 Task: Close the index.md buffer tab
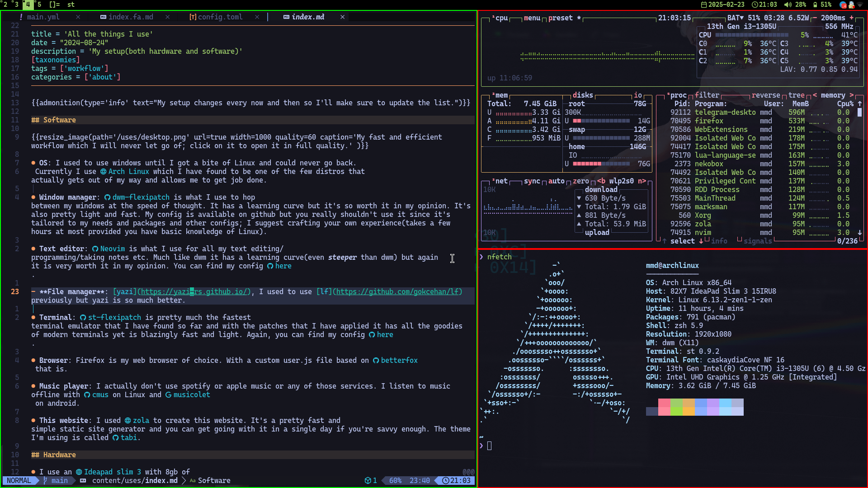343,17
